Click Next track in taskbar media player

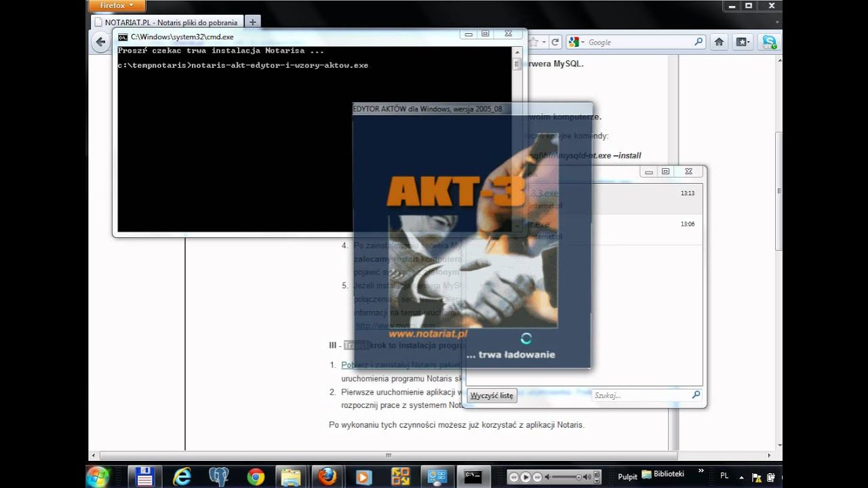tap(538, 477)
